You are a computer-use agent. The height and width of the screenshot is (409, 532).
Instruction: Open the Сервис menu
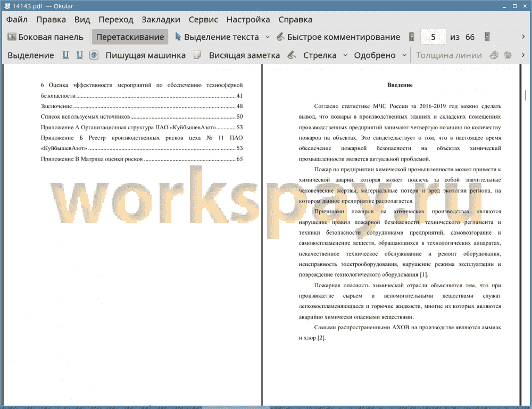point(203,19)
